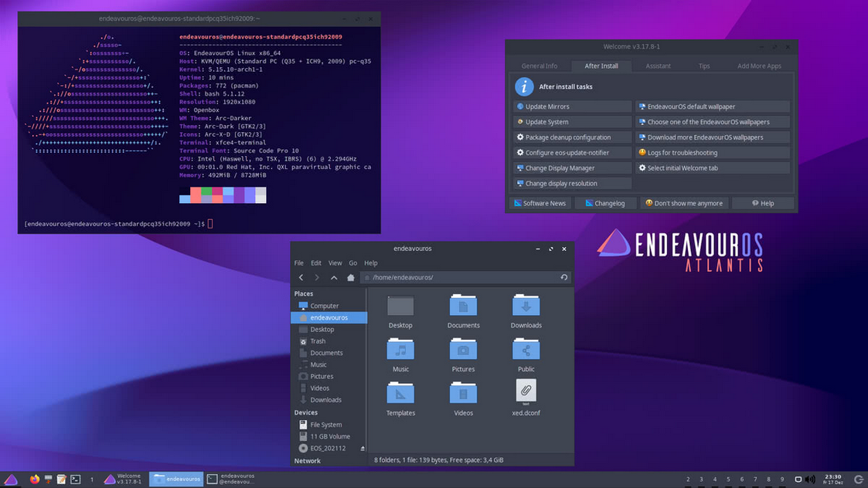Open the Templates folder icon
Viewport: 868px width, 488px height.
(400, 393)
